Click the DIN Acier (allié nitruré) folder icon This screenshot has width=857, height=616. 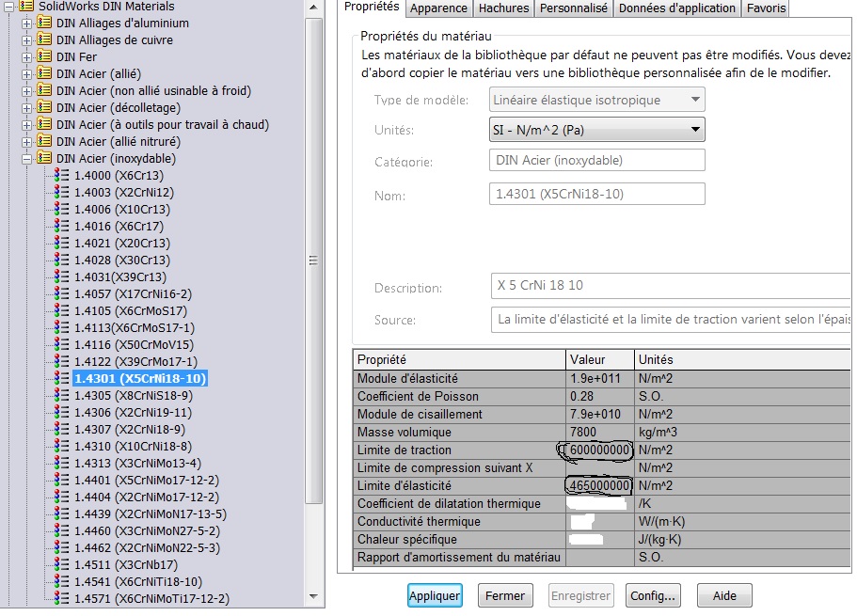coord(44,142)
